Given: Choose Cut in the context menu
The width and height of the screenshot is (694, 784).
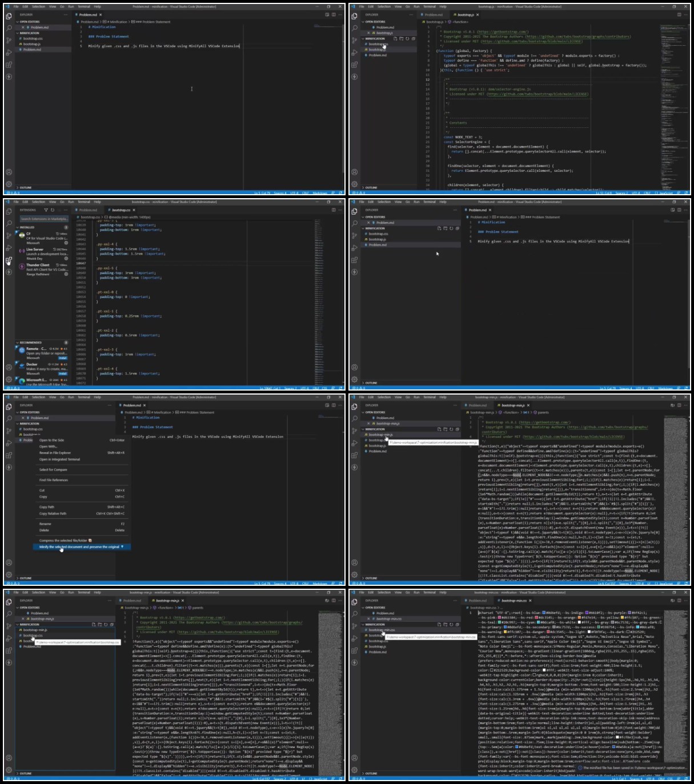Looking at the screenshot, I should 82,490.
